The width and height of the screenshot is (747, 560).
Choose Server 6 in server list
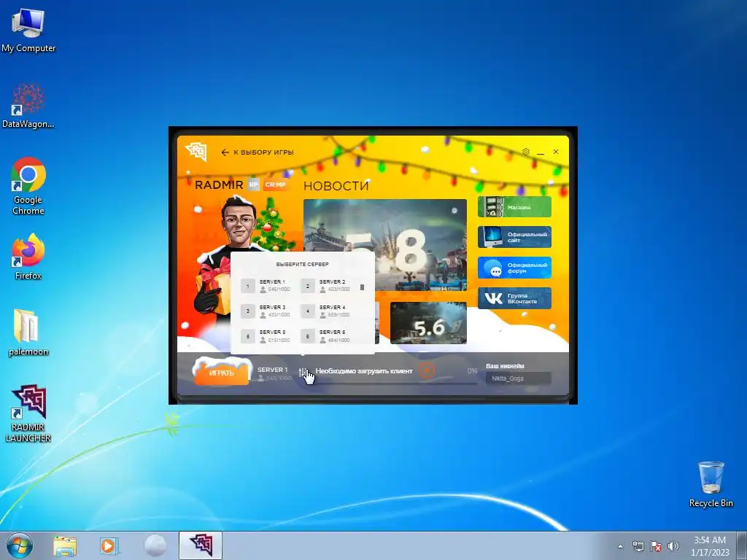(x=326, y=336)
